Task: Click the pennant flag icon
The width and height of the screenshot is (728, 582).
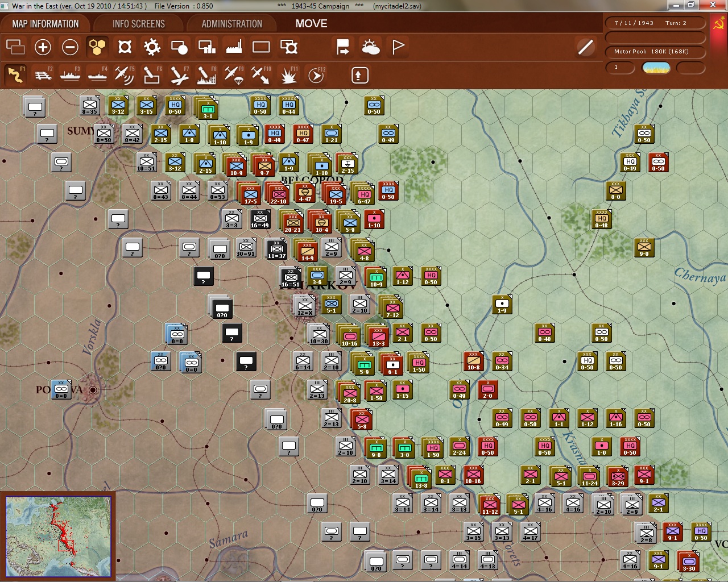Action: 398,47
